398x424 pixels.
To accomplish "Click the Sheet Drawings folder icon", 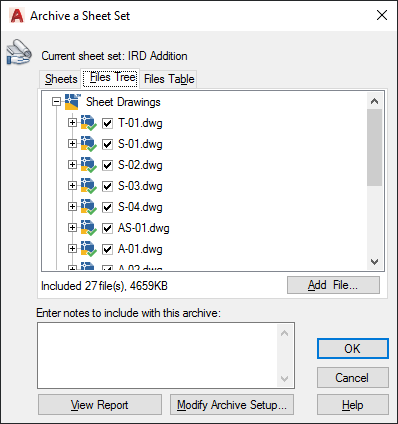I will coord(73,102).
